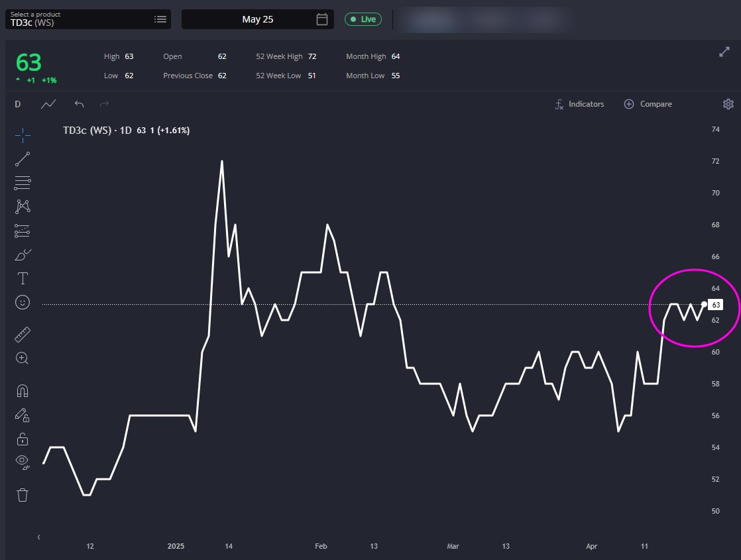Select the ruler measurement tool

click(22, 334)
